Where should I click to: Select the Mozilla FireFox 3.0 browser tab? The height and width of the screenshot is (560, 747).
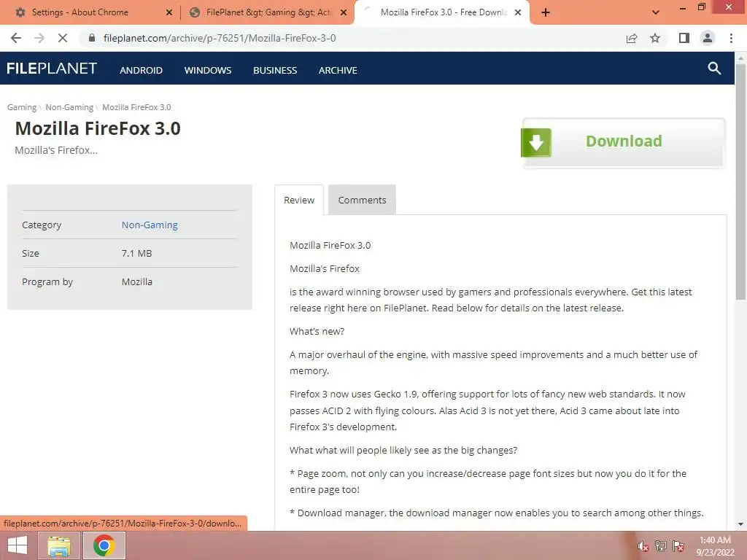pos(441,12)
